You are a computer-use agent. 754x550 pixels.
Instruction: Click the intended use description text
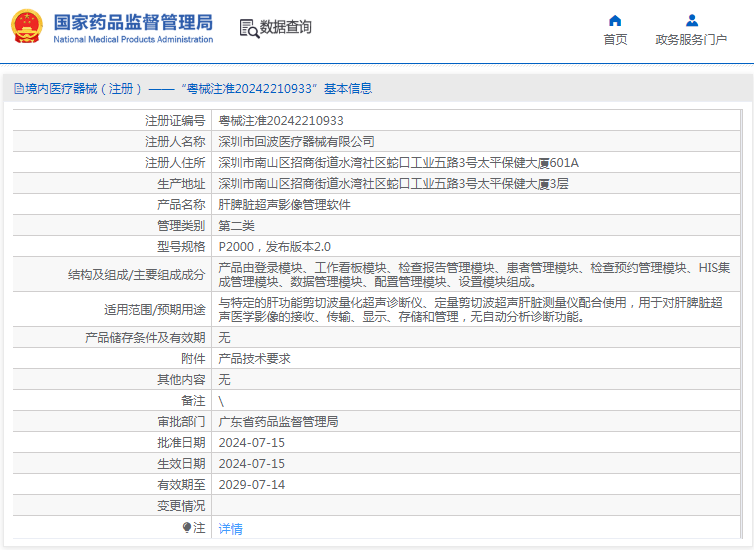(470, 310)
